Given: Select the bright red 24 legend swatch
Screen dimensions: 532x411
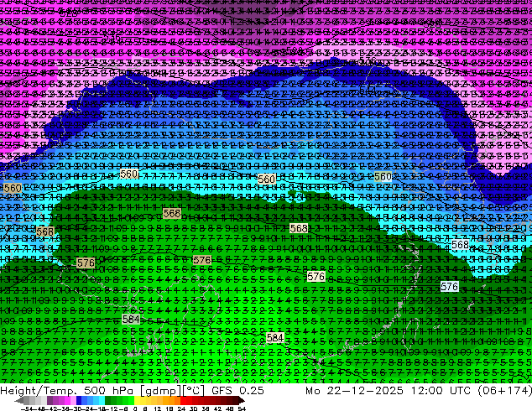Looking at the screenshot, I should click(183, 400).
